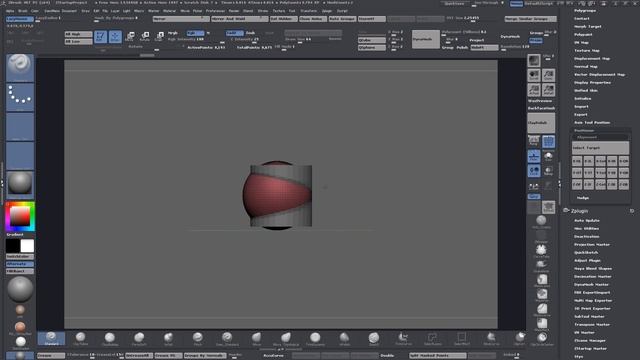The width and height of the screenshot is (640, 360).
Task: Select the Inflat brush
Action: 168,338
